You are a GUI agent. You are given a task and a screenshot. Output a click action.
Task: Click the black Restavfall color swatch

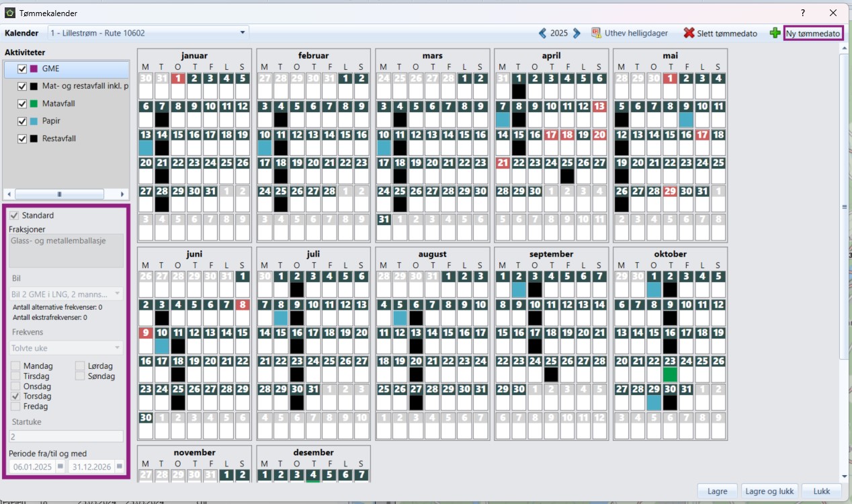tap(33, 138)
